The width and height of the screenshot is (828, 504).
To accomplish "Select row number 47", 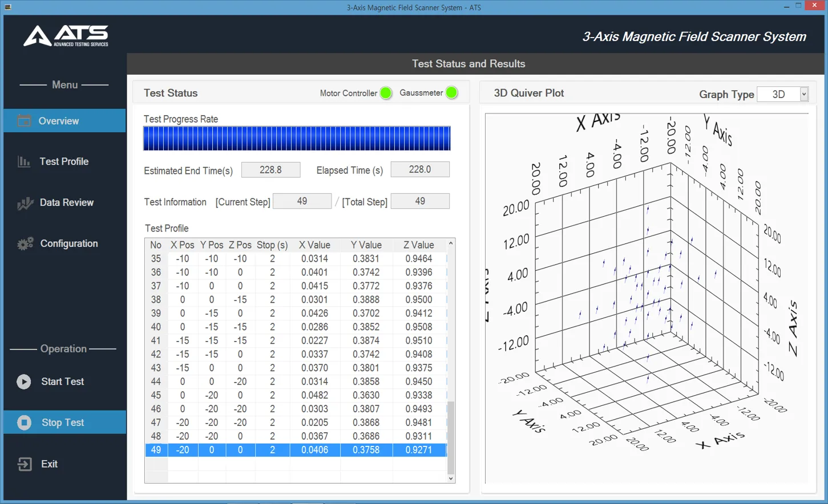I will click(x=296, y=423).
